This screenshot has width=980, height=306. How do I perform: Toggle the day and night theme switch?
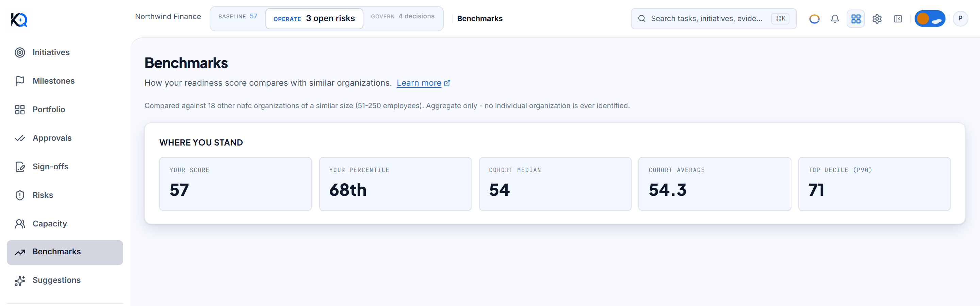(929, 19)
